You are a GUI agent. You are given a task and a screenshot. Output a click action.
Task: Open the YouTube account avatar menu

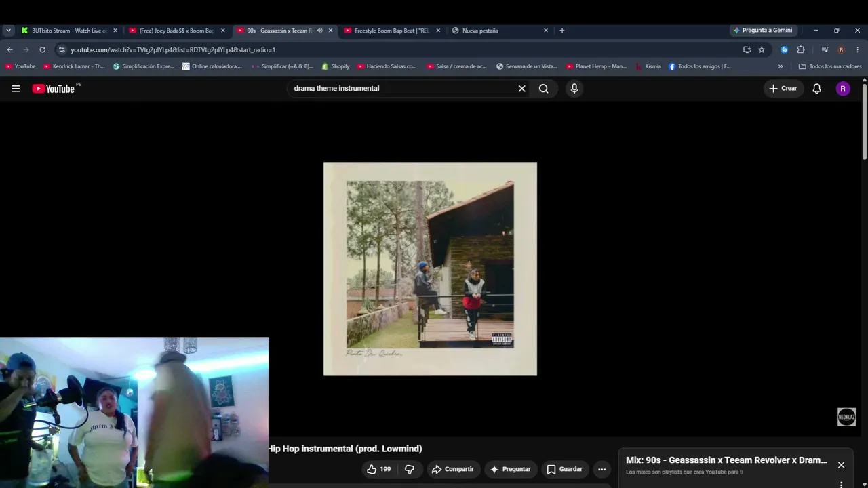pyautogui.click(x=843, y=89)
